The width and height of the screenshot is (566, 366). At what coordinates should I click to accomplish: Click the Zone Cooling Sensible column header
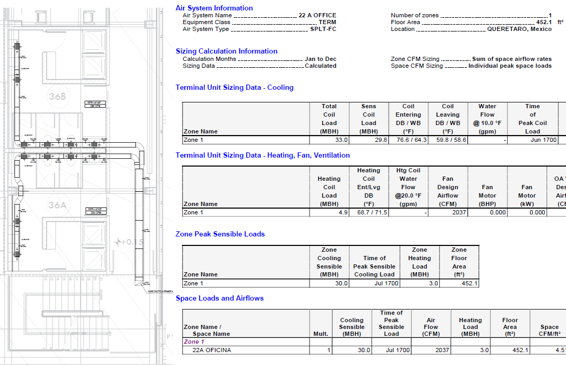pos(329,262)
